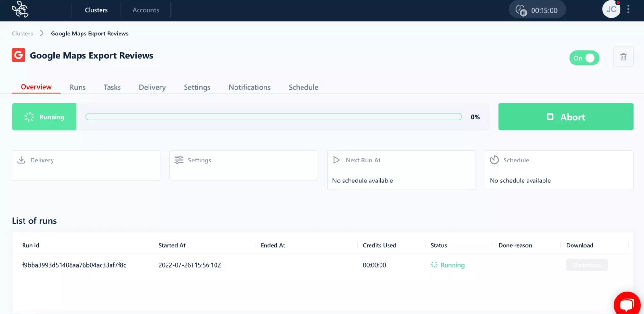
Task: Open the JC user avatar
Action: [611, 9]
